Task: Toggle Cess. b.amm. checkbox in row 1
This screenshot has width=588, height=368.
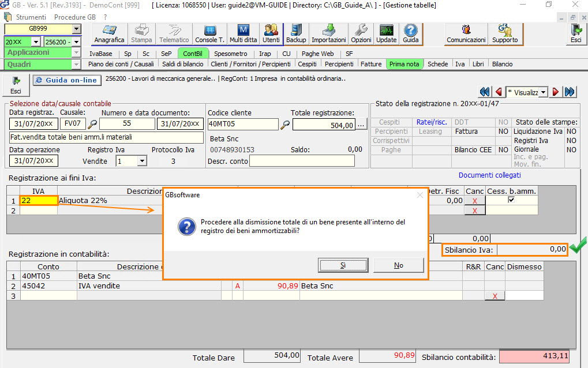Action: coord(511,200)
